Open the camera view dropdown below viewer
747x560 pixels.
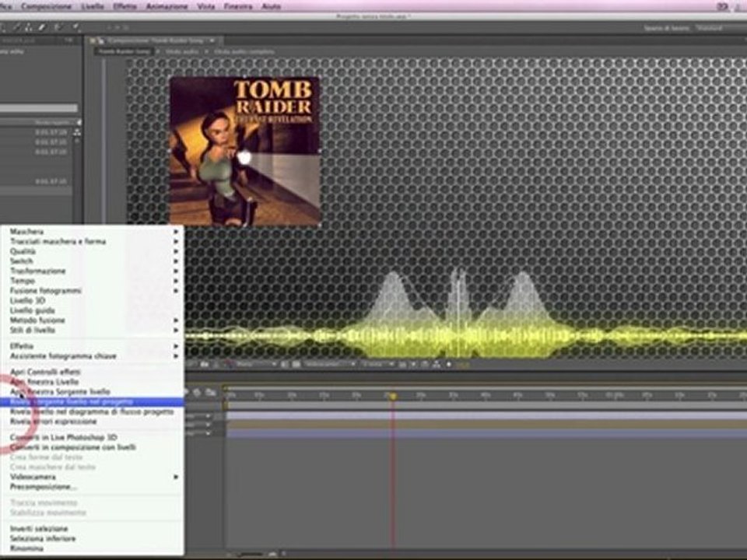click(331, 364)
